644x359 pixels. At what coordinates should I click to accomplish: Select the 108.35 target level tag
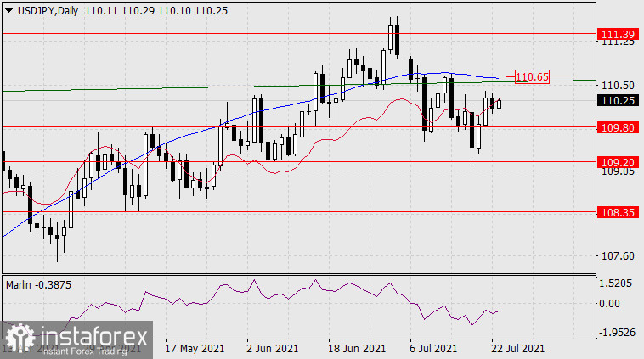616,212
